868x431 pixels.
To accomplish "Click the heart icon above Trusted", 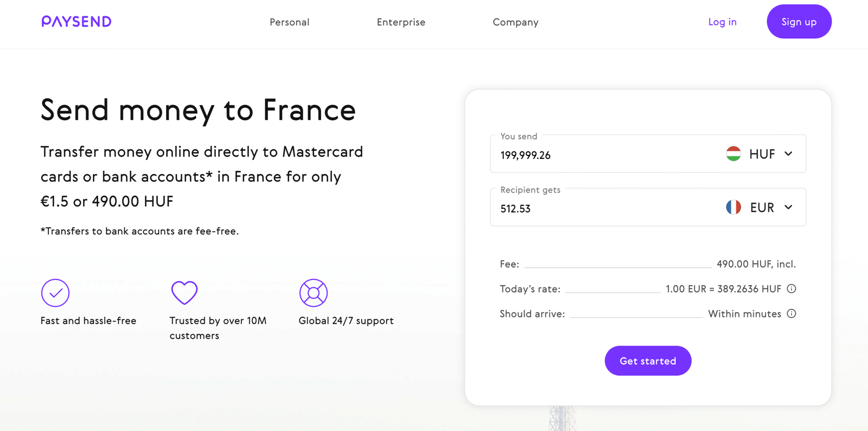I will (x=184, y=293).
